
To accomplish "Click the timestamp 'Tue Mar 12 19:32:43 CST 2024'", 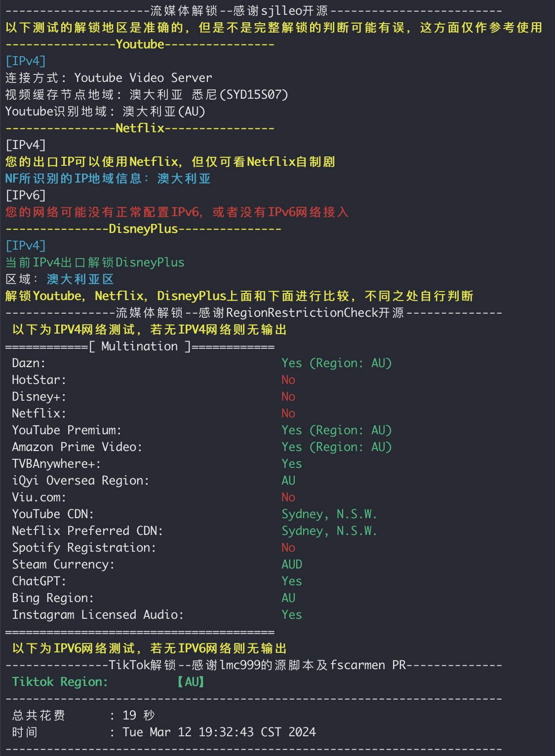I will [219, 732].
